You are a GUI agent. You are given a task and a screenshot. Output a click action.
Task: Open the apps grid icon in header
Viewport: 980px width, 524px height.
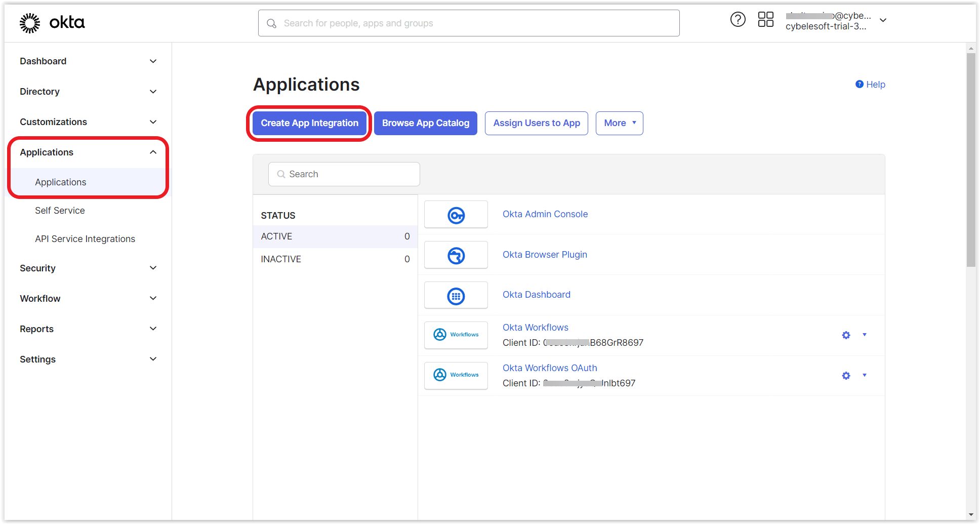tap(765, 20)
